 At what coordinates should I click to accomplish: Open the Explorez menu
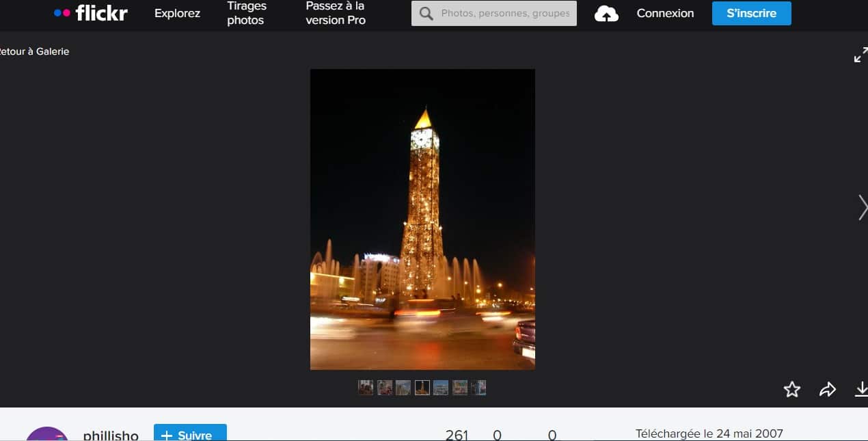[176, 12]
